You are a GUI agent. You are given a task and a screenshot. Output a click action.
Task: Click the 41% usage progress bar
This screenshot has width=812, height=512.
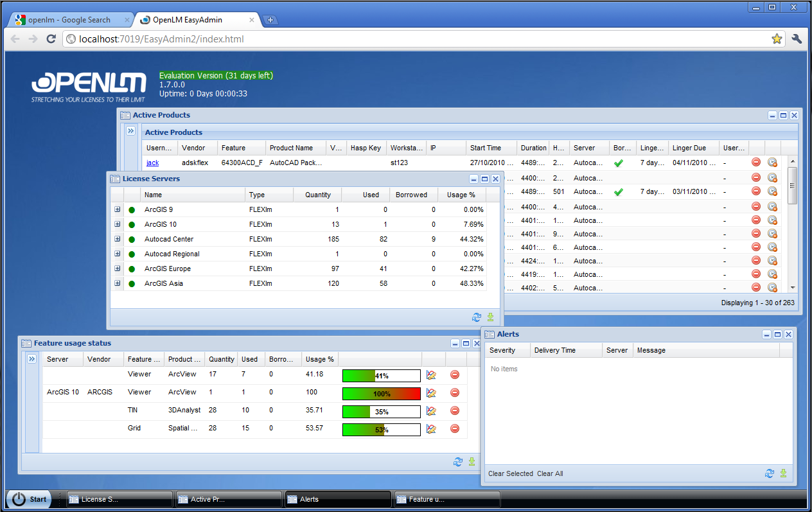click(382, 376)
